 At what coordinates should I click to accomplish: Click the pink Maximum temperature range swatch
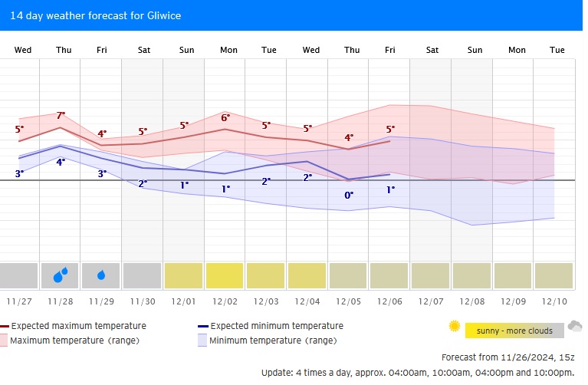click(5, 340)
